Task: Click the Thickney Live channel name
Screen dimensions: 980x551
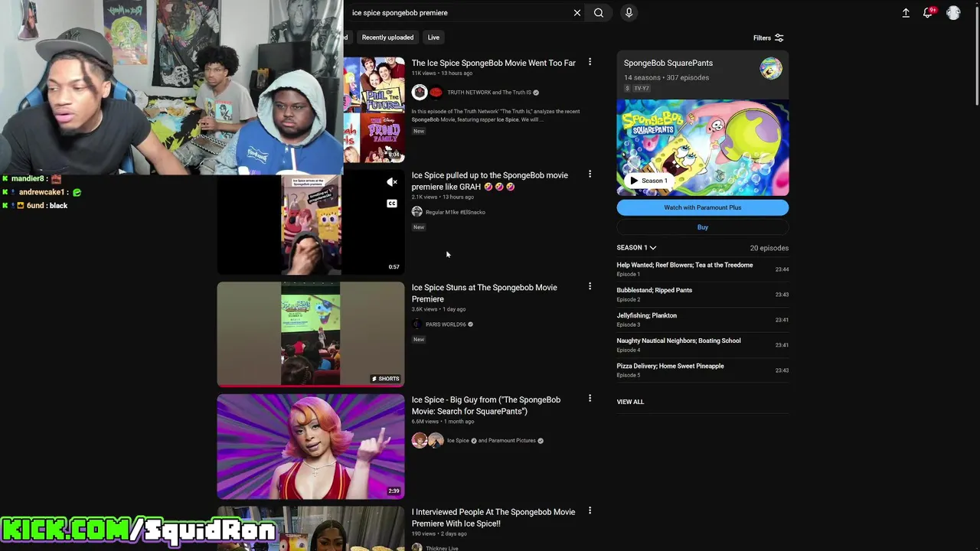Action: [442, 548]
